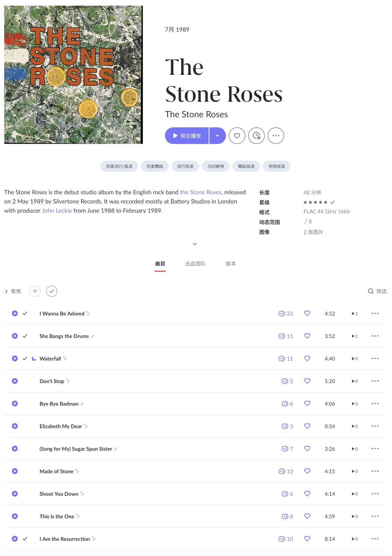Open the Stone Roses artist link

click(201, 192)
